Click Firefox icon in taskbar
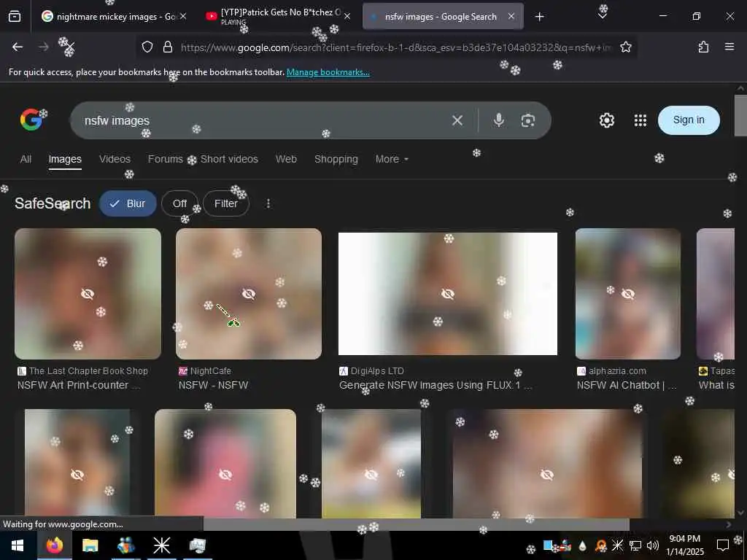The height and width of the screenshot is (560, 747). point(55,545)
